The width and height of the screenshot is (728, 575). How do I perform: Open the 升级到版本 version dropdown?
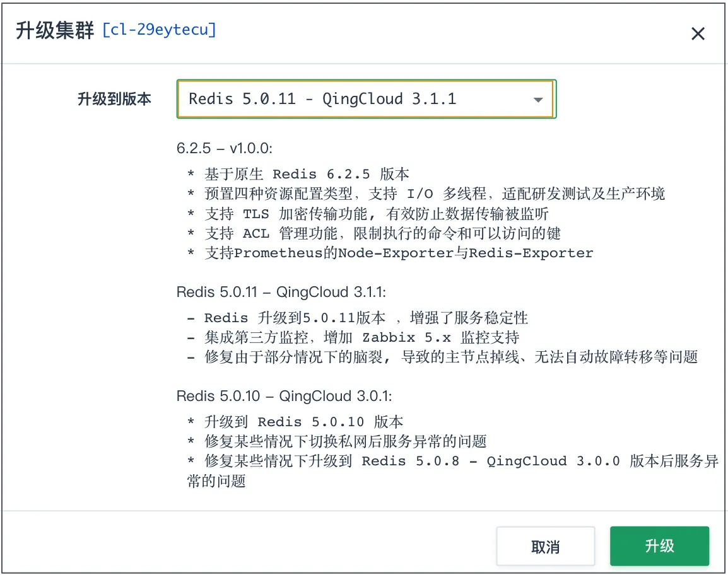(367, 99)
